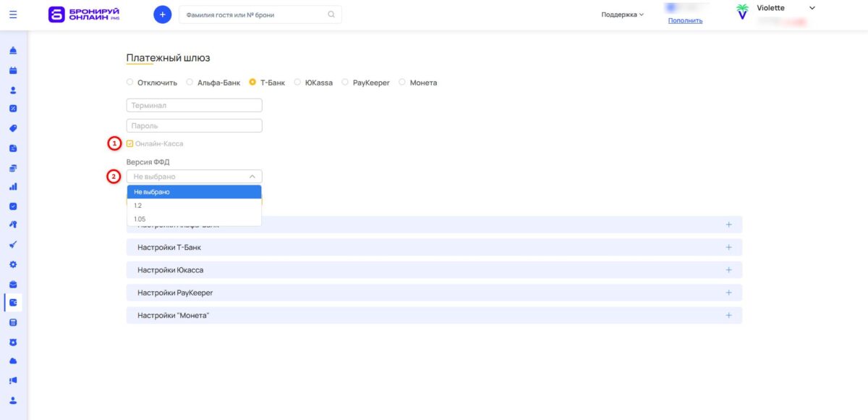Choose version 1.05 from the list

pos(194,219)
